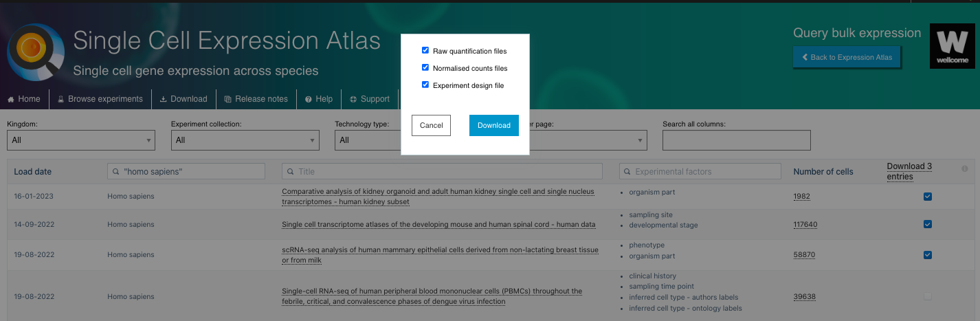The width and height of the screenshot is (980, 321).
Task: Deselect the kidney organoid experiment checkbox
Action: coord(928,197)
